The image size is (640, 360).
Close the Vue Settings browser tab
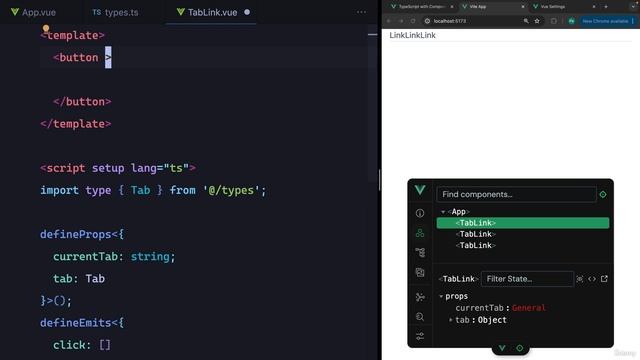[594, 7]
